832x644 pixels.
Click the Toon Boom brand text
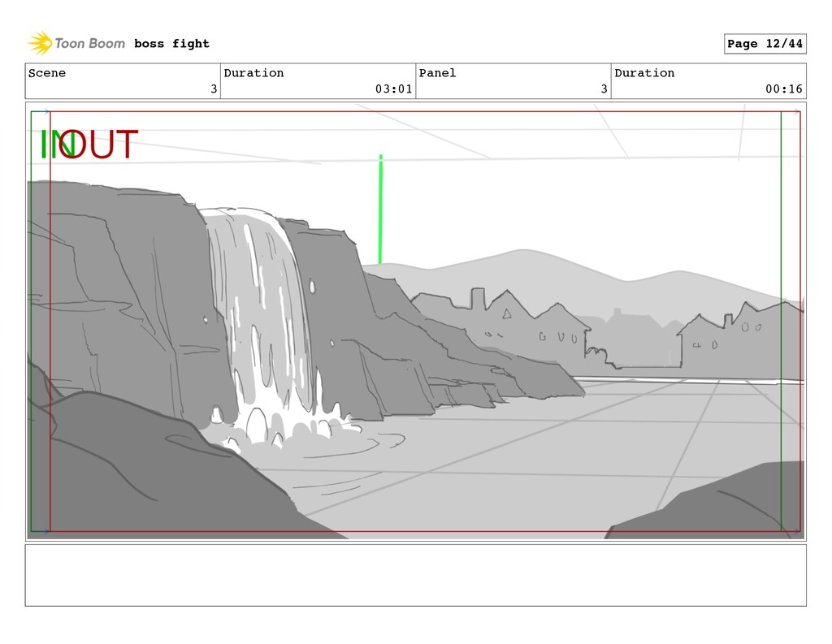pos(89,44)
